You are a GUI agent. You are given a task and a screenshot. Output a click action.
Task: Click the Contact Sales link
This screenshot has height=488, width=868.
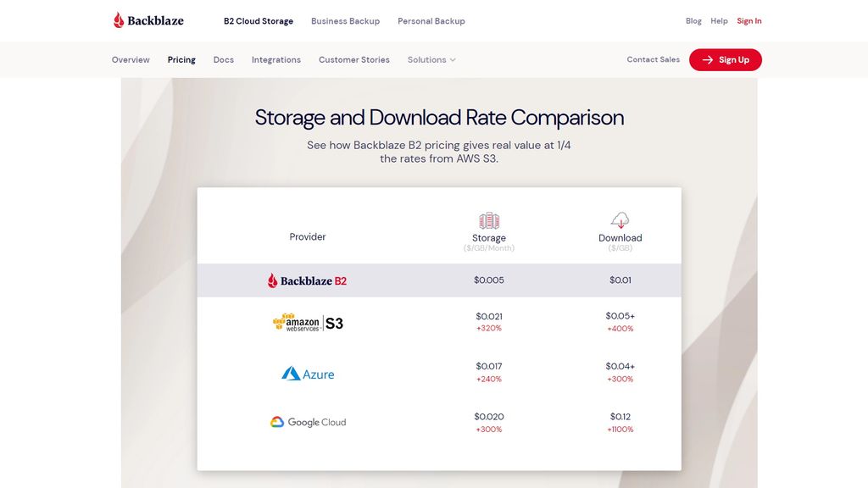coord(653,60)
